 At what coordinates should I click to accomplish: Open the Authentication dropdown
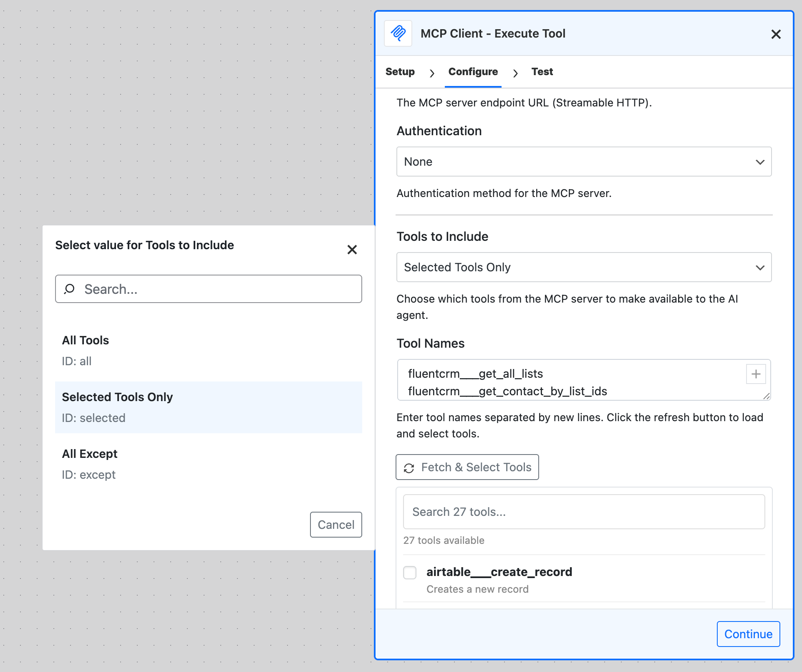(584, 162)
